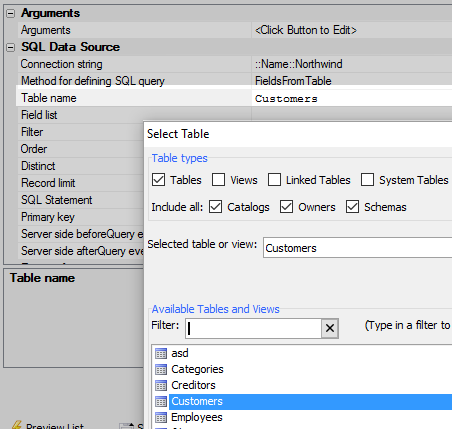Click the Filter text field
The width and height of the screenshot is (452, 429).
coord(253,328)
